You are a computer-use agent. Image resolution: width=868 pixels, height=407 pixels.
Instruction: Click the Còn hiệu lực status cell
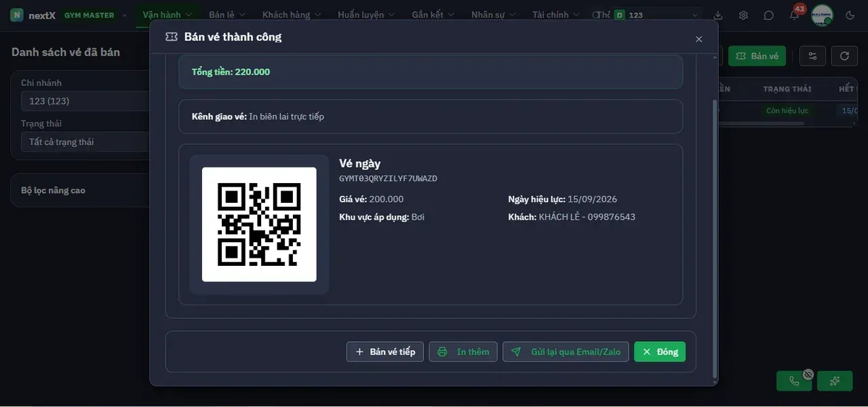(787, 111)
